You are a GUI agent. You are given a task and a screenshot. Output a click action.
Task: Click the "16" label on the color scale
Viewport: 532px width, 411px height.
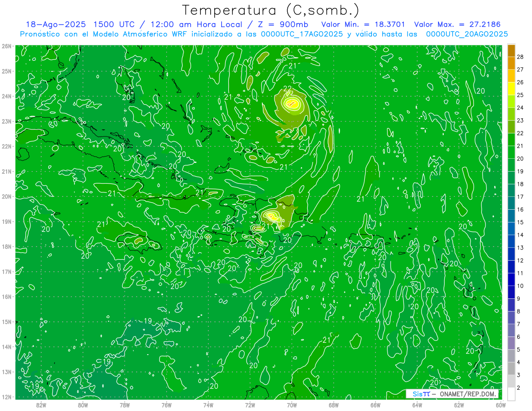click(x=520, y=210)
